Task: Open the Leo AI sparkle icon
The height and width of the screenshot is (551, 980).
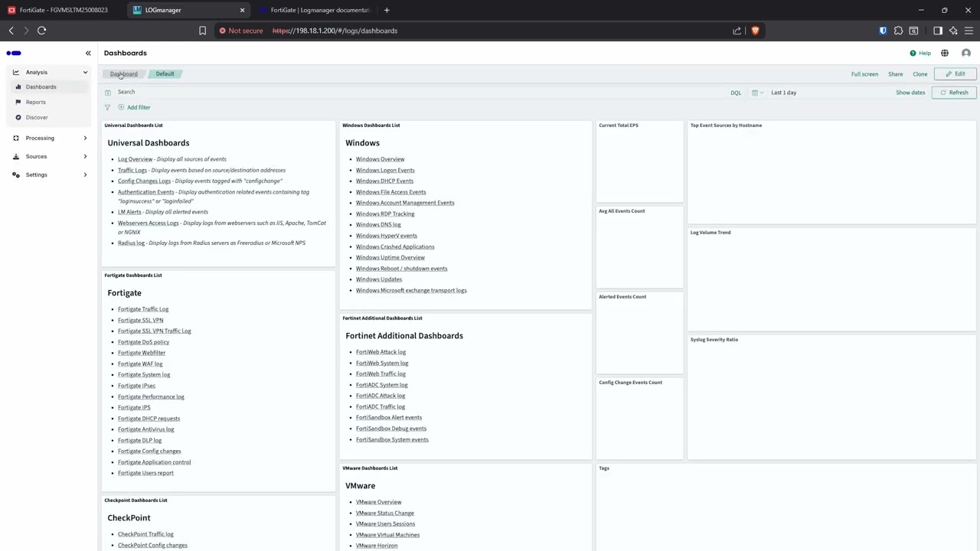Action: tap(953, 31)
